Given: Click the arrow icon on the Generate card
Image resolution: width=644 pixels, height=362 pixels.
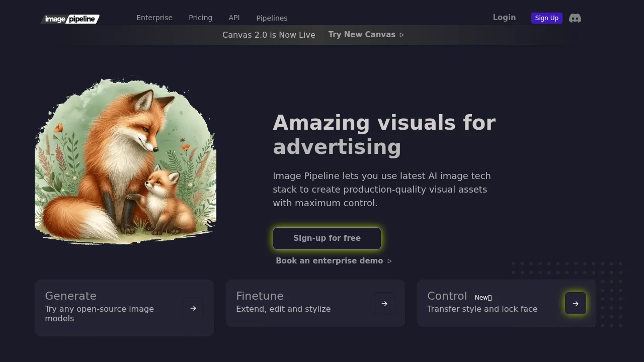Looking at the screenshot, I should pos(193,308).
